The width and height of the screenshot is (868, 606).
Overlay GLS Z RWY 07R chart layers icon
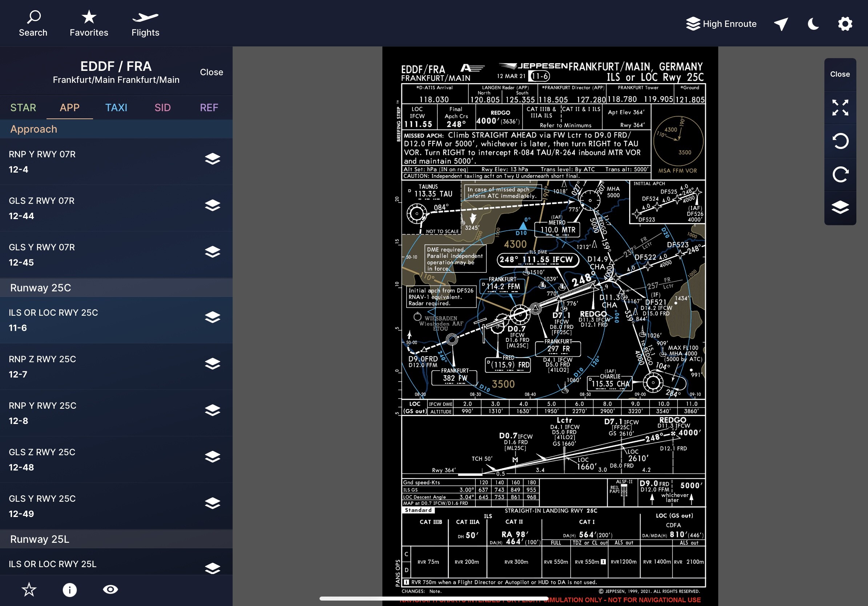tap(213, 206)
